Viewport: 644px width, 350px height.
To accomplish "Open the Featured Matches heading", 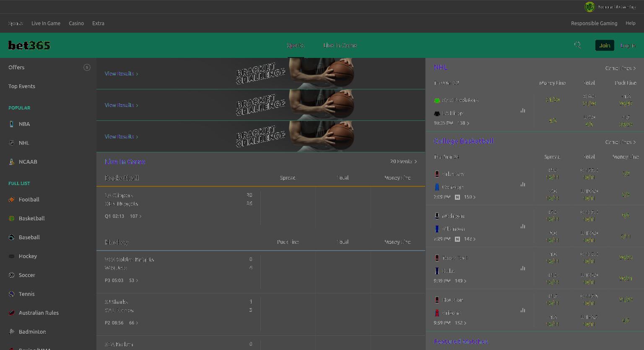I will point(461,342).
